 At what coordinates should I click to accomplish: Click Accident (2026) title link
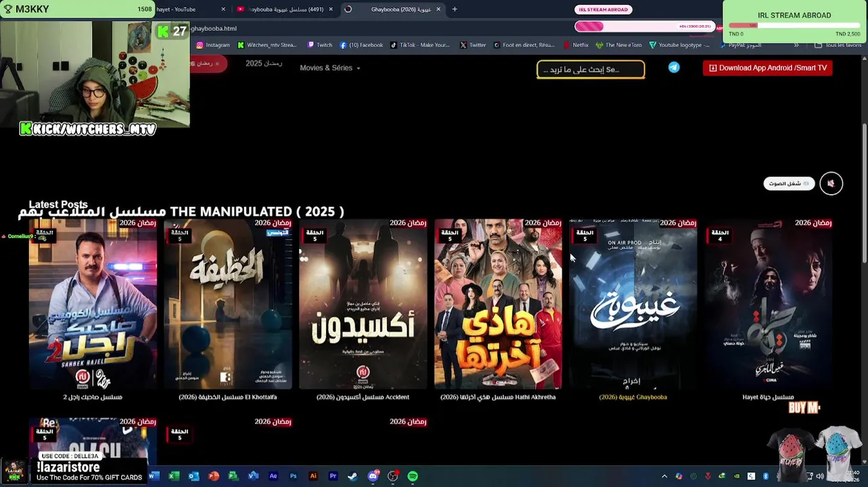(x=363, y=397)
